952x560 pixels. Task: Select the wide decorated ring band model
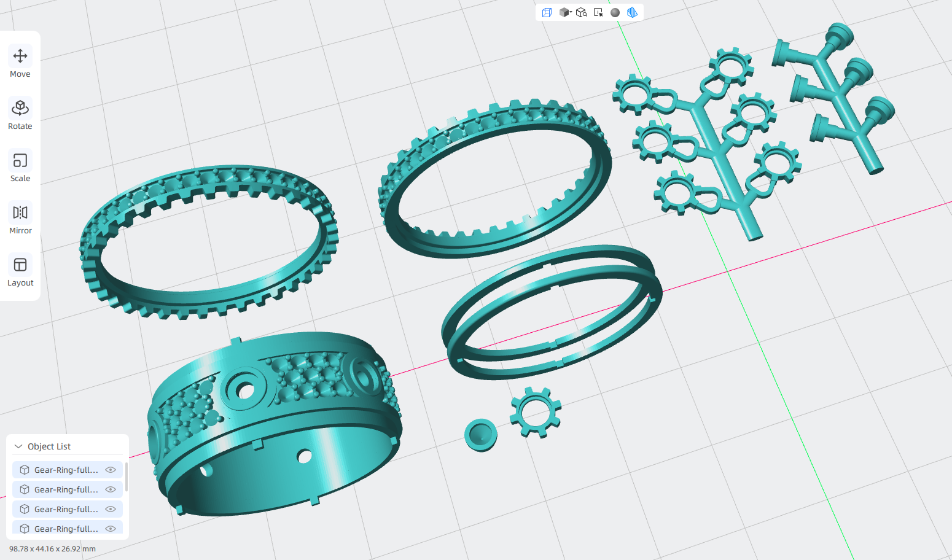(273, 424)
